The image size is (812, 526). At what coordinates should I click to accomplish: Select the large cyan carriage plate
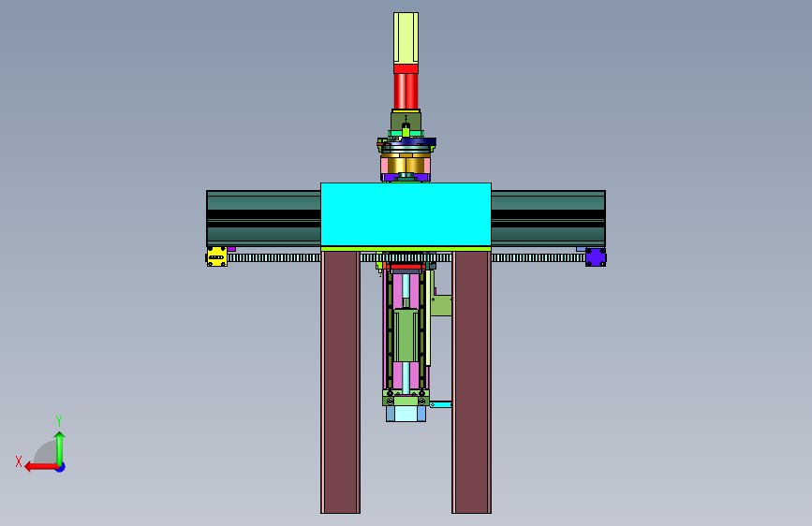(406, 214)
